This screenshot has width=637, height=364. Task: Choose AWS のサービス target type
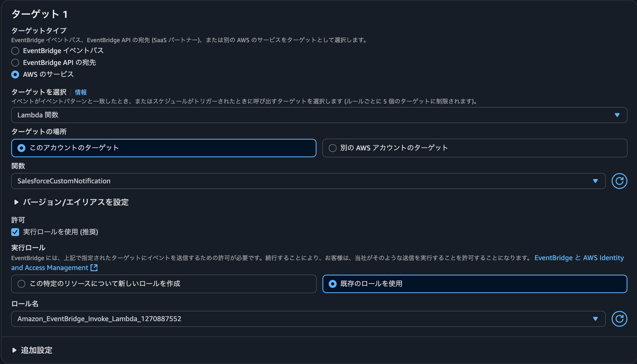pyautogui.click(x=15, y=75)
